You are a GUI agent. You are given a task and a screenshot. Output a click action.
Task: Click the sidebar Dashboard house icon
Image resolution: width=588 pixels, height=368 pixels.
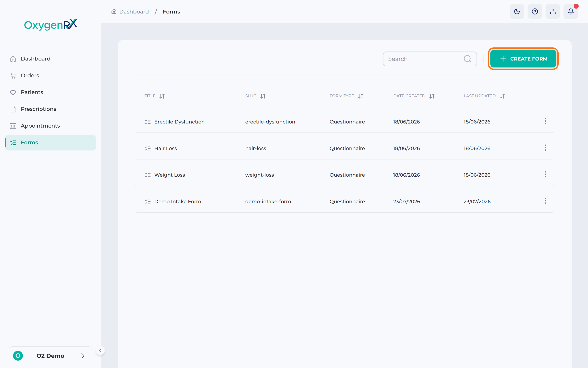pyautogui.click(x=13, y=59)
